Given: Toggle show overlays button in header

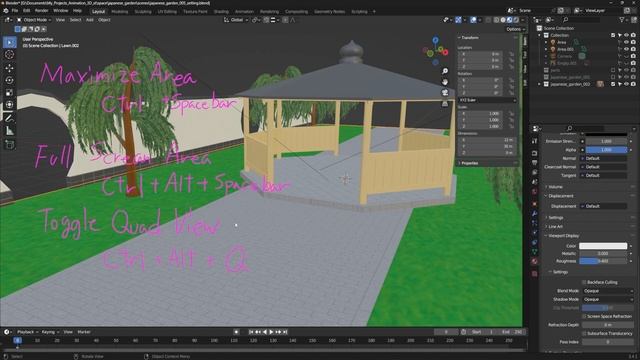Looking at the screenshot, I should click(473, 20).
